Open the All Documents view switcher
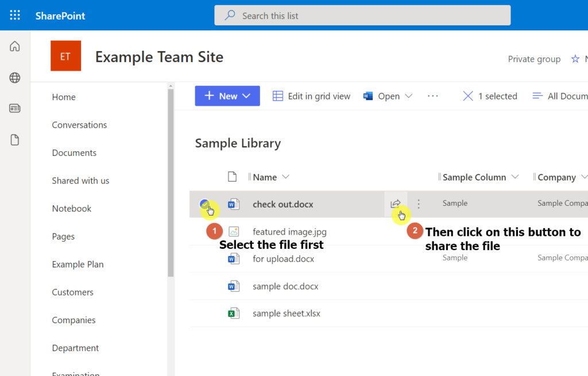The image size is (588, 376). point(560,96)
